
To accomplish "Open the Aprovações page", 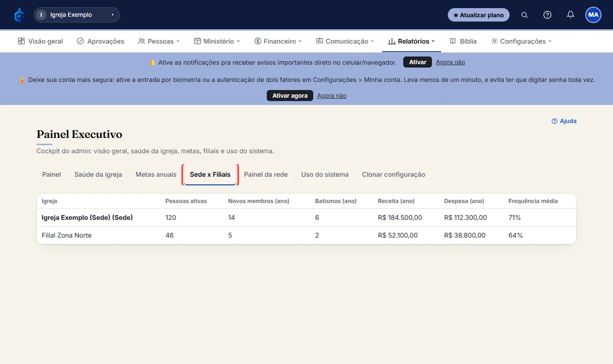I will [101, 41].
